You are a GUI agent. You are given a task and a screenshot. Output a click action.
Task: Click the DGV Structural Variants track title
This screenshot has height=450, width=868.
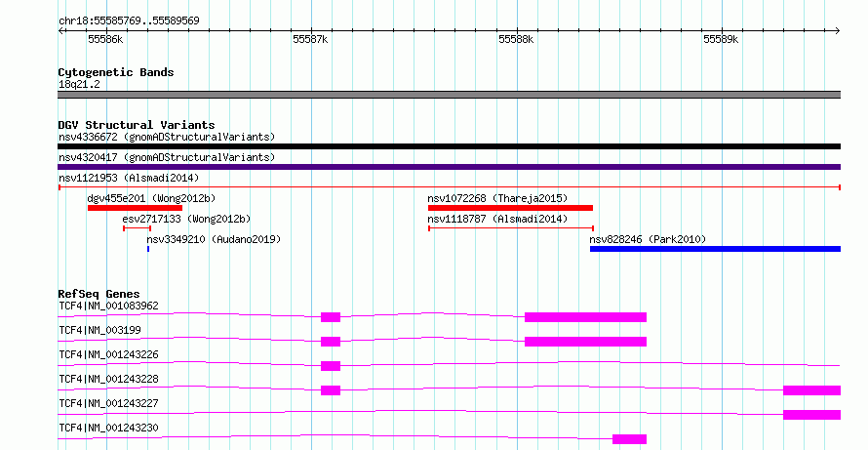tap(137, 125)
